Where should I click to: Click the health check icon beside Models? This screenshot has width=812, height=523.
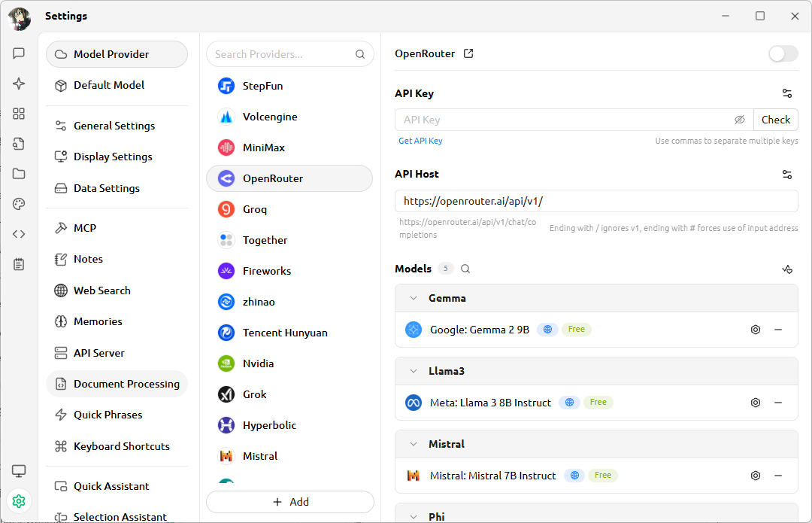pyautogui.click(x=787, y=269)
